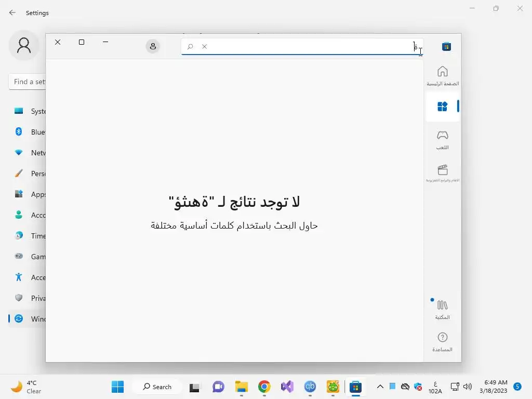Open Movies & TV section in Store
The width and height of the screenshot is (532, 399).
pos(443,173)
